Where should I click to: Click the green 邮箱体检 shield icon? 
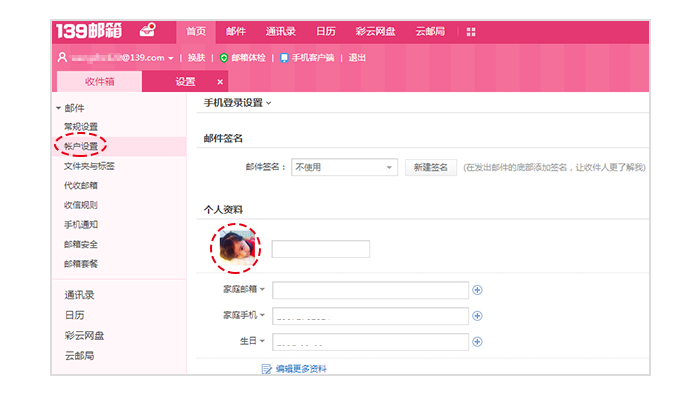pyautogui.click(x=224, y=58)
